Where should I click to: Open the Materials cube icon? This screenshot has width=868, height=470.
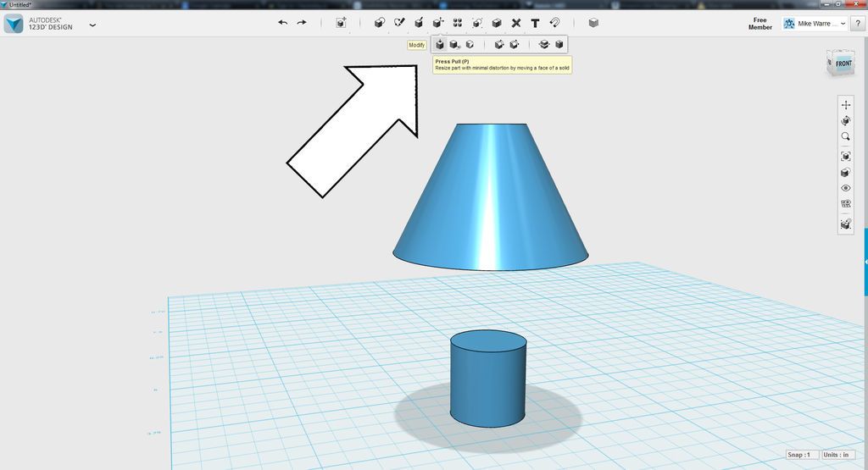coord(593,23)
